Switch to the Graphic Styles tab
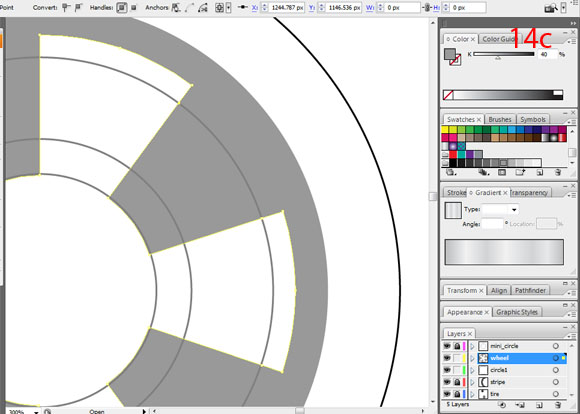This screenshot has height=414, width=580. tap(517, 312)
